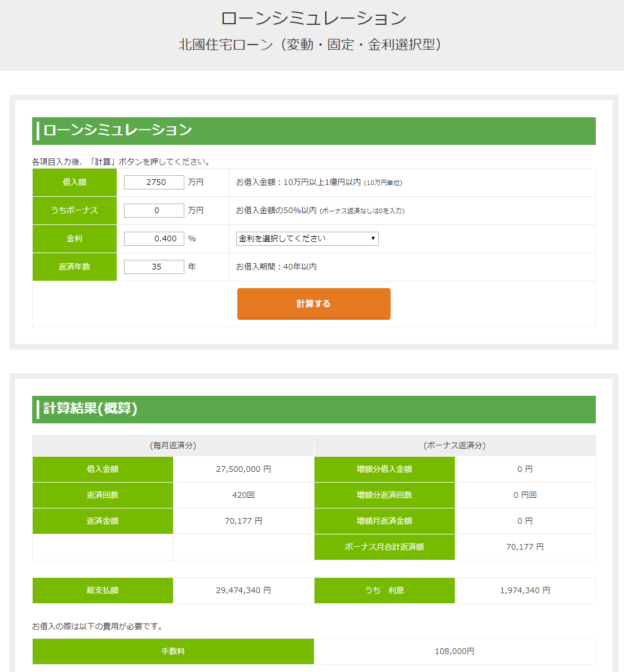Click the 27,500,000 円 borrowed amount value
The image size is (624, 672).
point(244,469)
